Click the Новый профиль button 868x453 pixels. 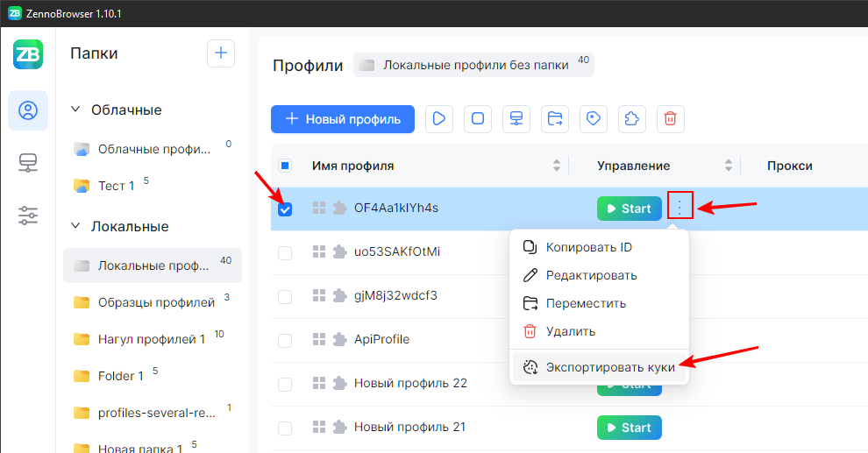coord(343,119)
